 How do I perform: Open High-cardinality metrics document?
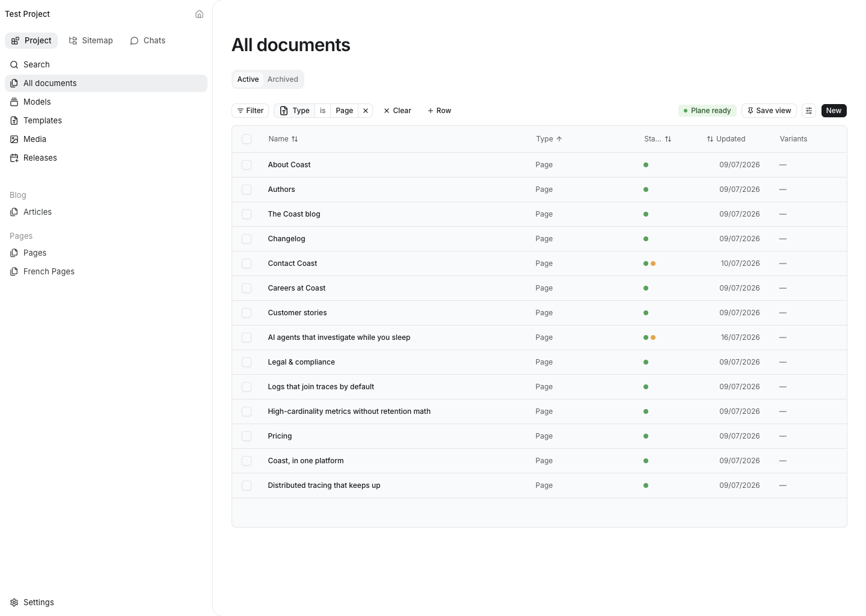[349, 411]
